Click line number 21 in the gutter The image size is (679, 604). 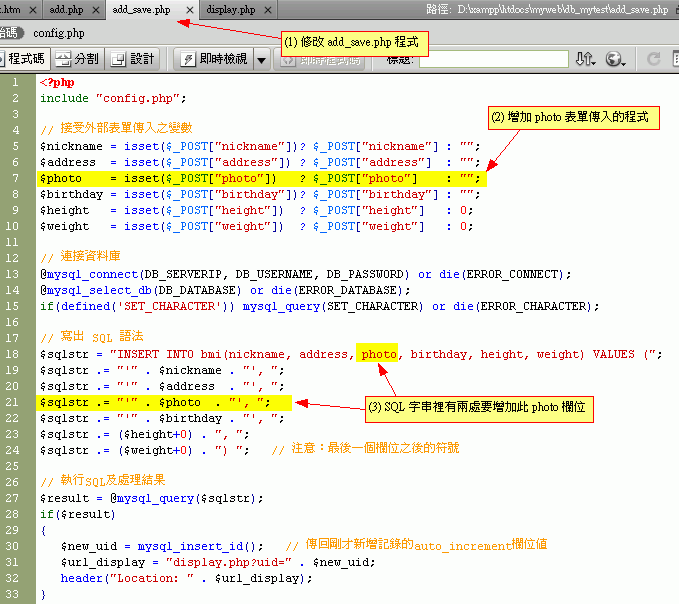pos(12,403)
